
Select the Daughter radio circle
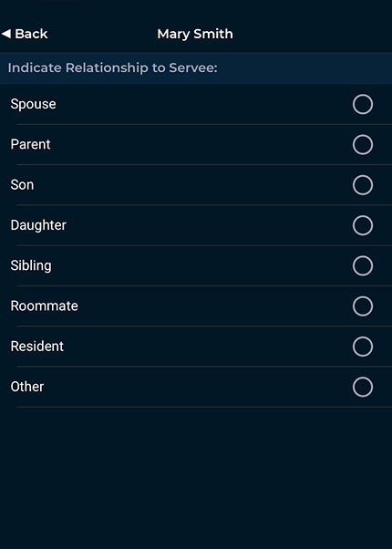[363, 225]
